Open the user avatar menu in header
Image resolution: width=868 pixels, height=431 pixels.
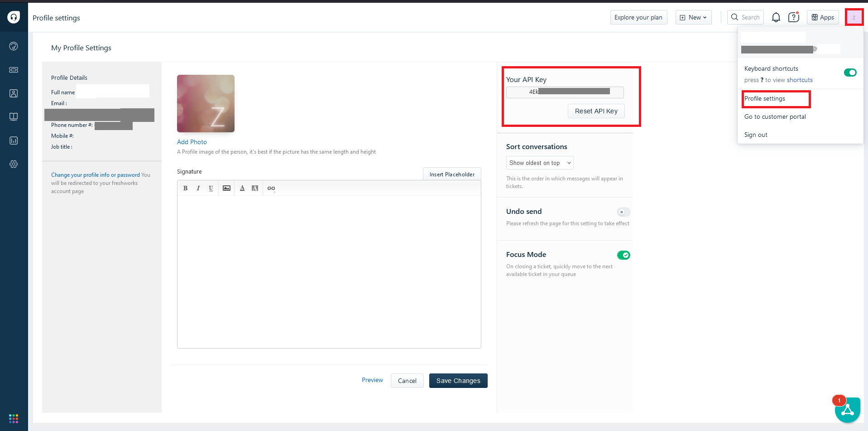854,17
